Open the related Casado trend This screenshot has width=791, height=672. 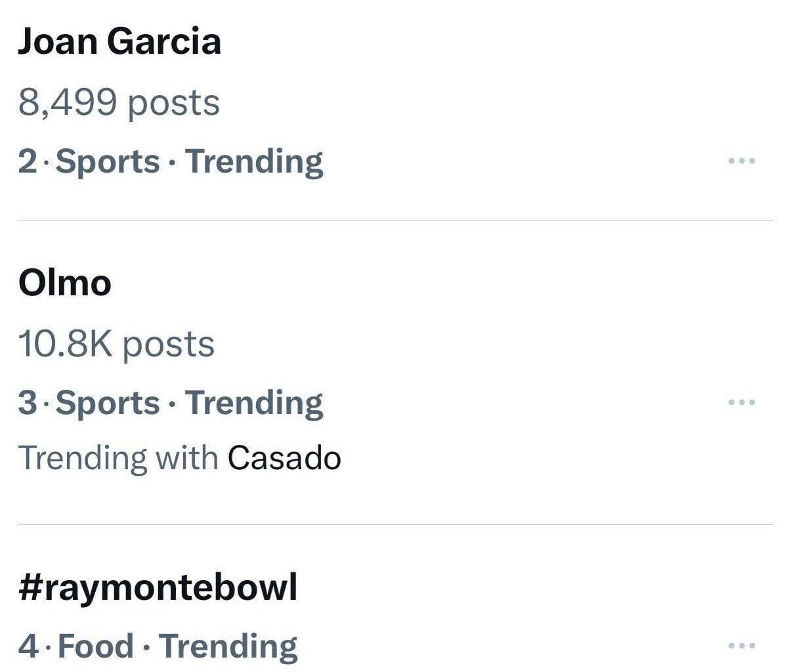pyautogui.click(x=284, y=458)
